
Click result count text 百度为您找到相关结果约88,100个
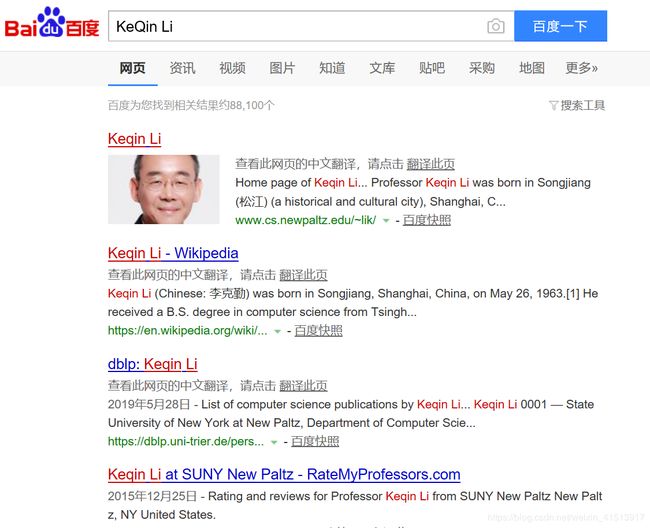coord(191,105)
